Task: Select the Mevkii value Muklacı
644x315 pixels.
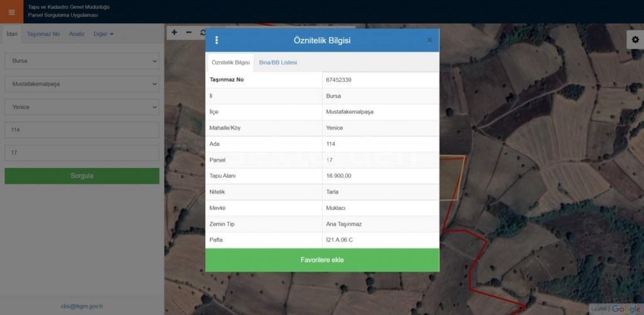Action: pyautogui.click(x=336, y=208)
